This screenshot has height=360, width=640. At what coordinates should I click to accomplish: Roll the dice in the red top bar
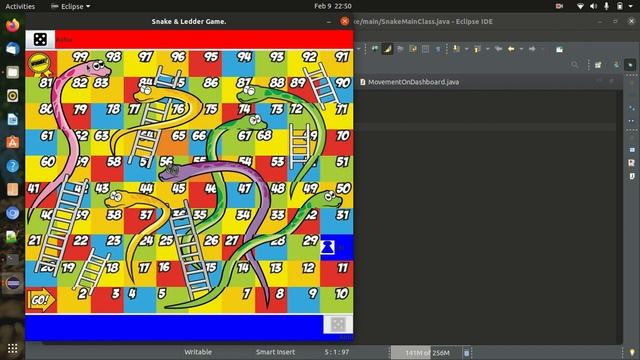(x=40, y=40)
